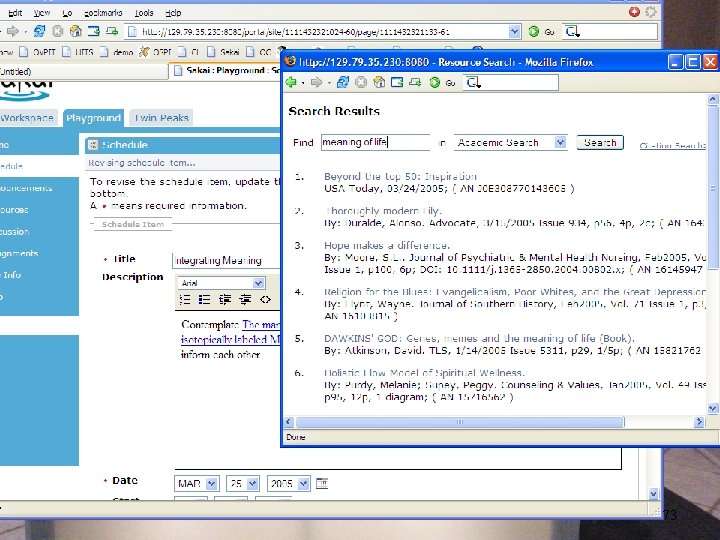
Task: Click Schedule tool header icon
Action: click(93, 145)
